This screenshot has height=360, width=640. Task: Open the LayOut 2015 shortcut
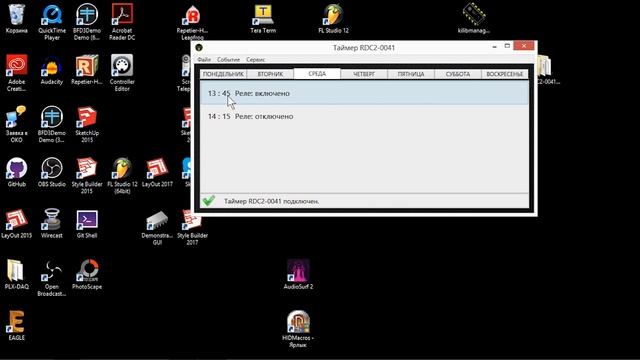pyautogui.click(x=17, y=220)
